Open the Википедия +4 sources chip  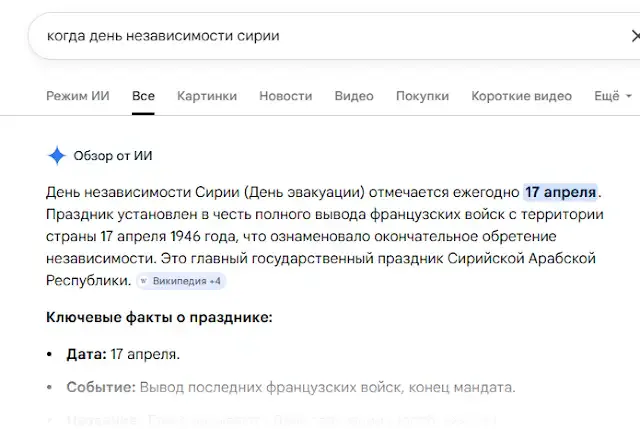click(181, 281)
